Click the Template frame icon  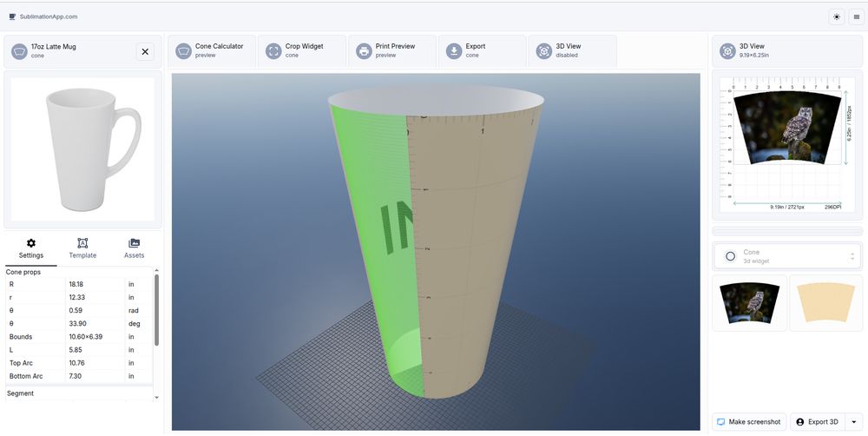82,243
